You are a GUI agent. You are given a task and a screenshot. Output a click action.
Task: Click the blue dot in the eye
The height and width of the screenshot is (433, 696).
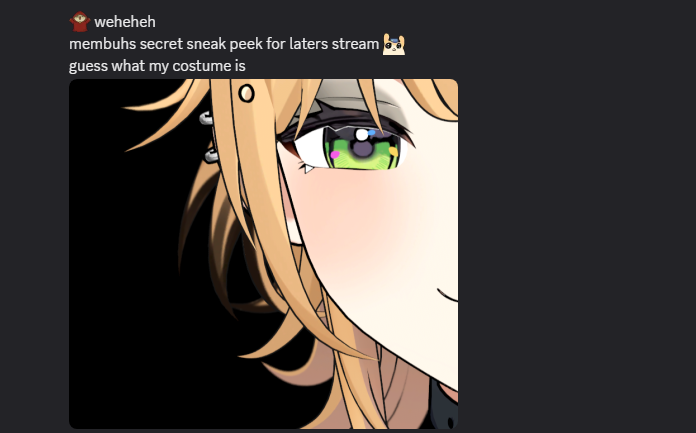click(372, 132)
